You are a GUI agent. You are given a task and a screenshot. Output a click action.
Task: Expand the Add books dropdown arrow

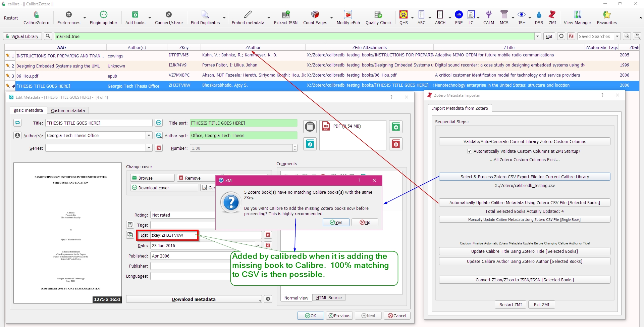click(150, 18)
